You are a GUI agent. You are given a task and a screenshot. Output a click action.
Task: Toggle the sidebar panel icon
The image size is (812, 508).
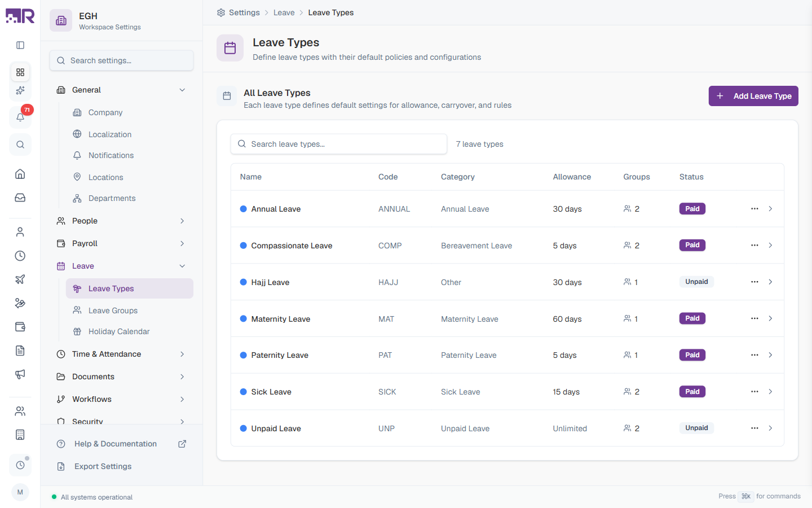coord(20,45)
